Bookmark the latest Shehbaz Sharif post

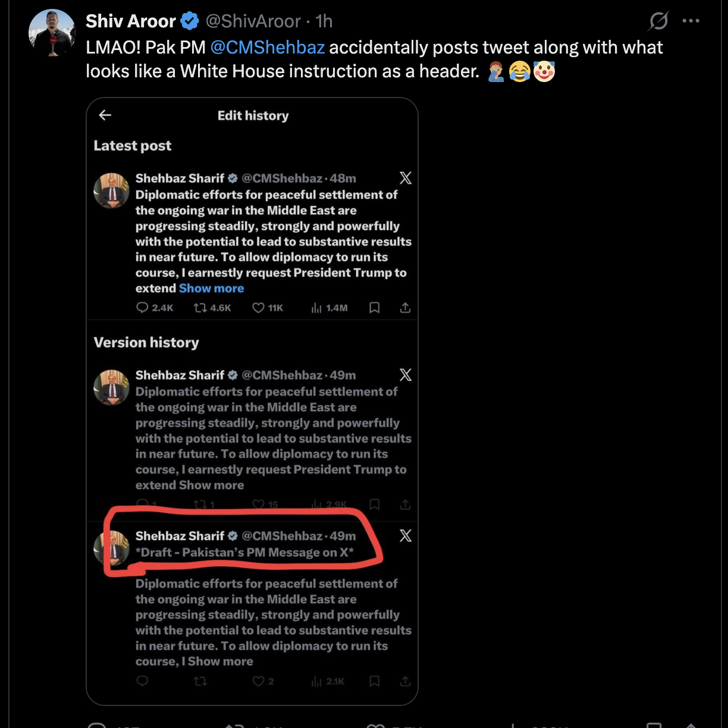(x=375, y=307)
